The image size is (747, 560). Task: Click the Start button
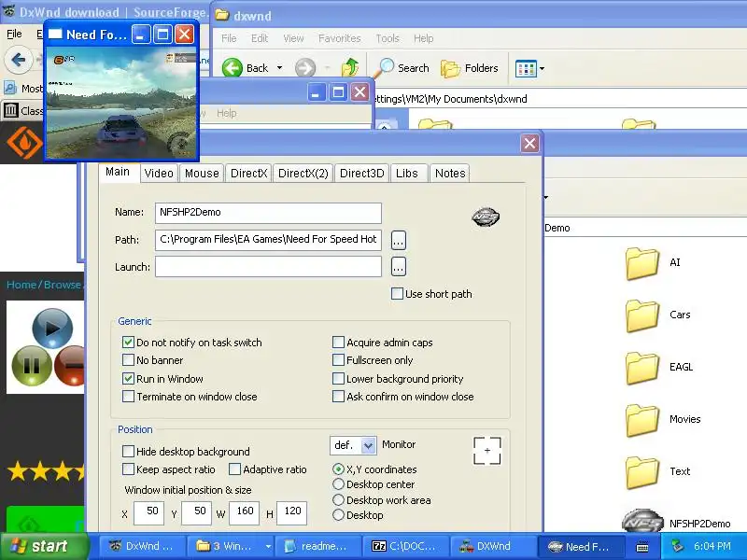[x=44, y=546]
